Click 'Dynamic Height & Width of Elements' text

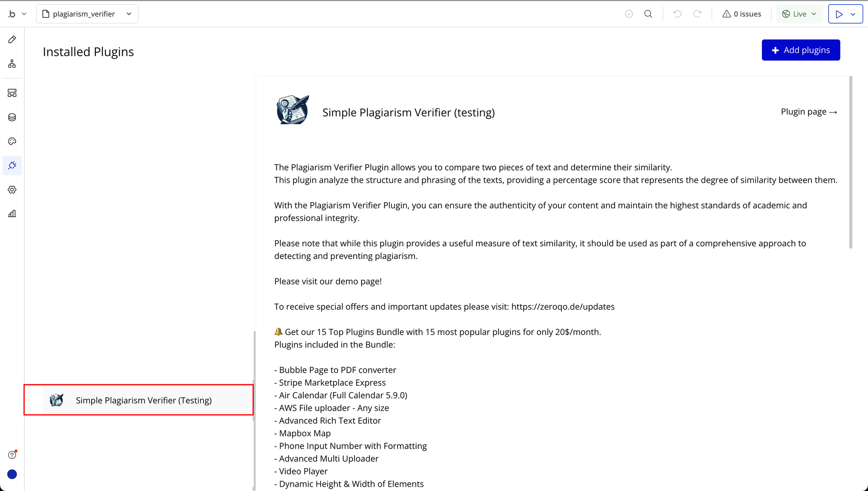(x=351, y=484)
